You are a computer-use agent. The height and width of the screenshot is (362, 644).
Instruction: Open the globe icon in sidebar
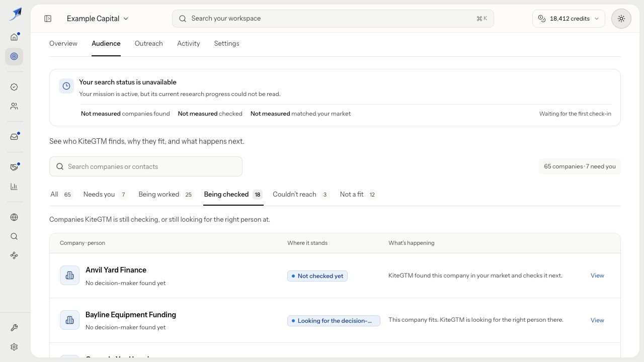tap(14, 217)
